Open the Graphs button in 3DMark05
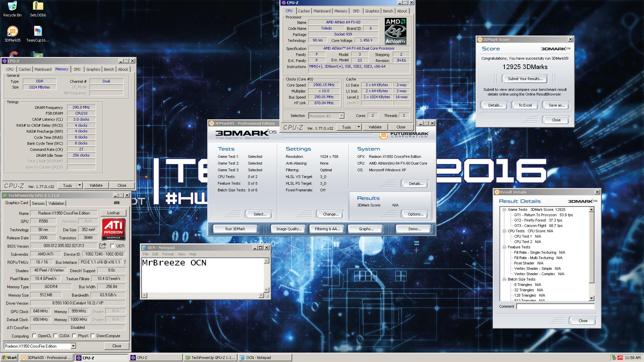This screenshot has width=644, height=362. [x=366, y=229]
